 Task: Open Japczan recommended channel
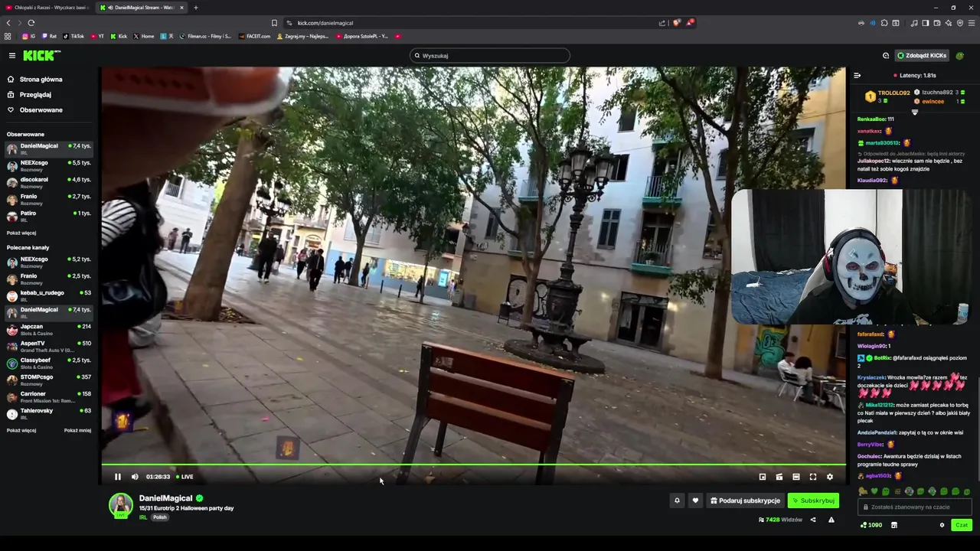49,329
